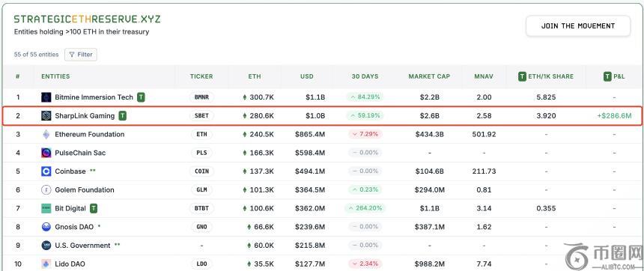Click the SBET ticker pill
644x271 pixels.
[201, 116]
